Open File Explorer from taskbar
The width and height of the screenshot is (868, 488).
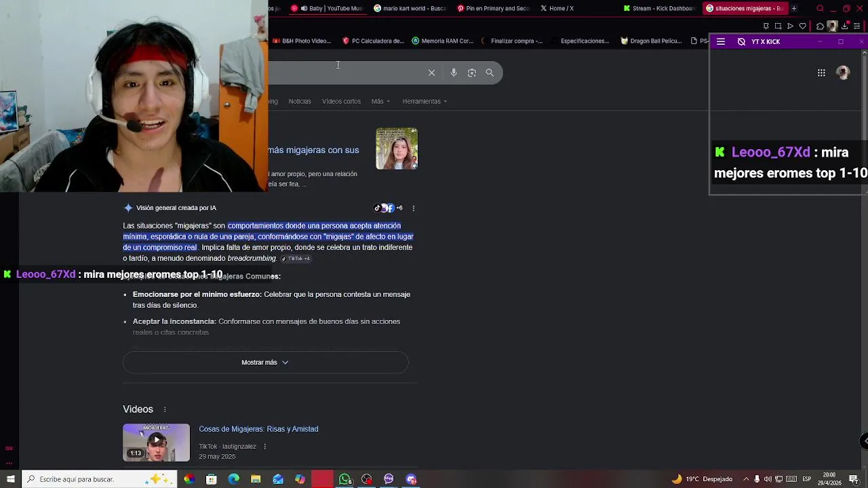pyautogui.click(x=256, y=479)
